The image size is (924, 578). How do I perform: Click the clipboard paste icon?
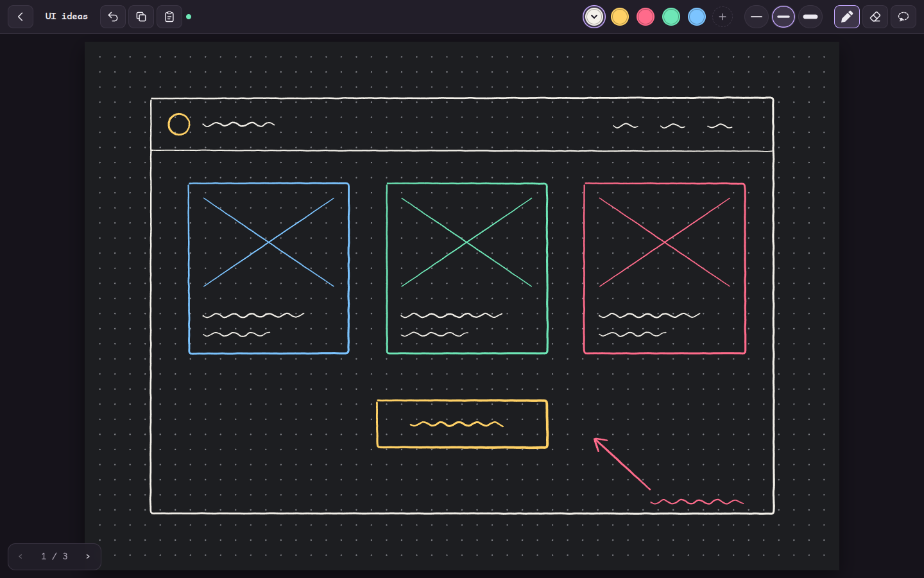click(x=169, y=17)
